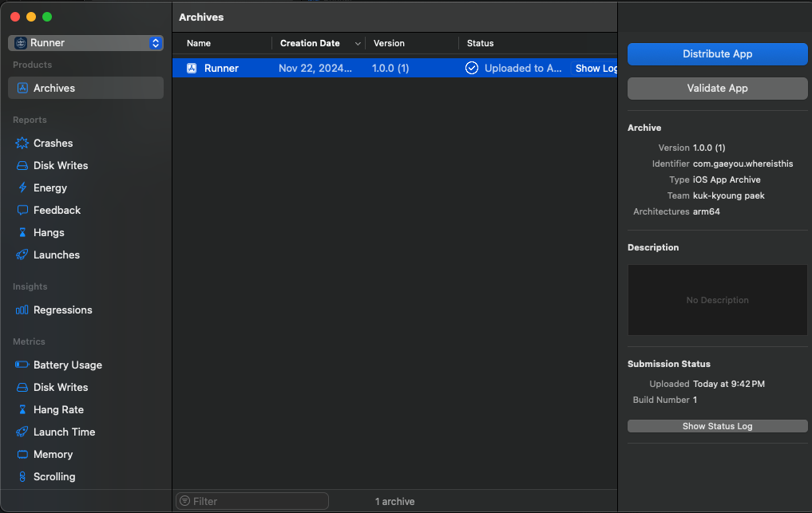Click the Show Log button in the row

[595, 69]
